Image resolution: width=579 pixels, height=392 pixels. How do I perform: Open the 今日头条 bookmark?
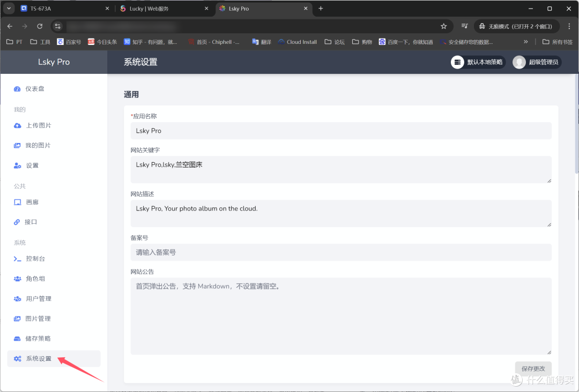coord(102,42)
